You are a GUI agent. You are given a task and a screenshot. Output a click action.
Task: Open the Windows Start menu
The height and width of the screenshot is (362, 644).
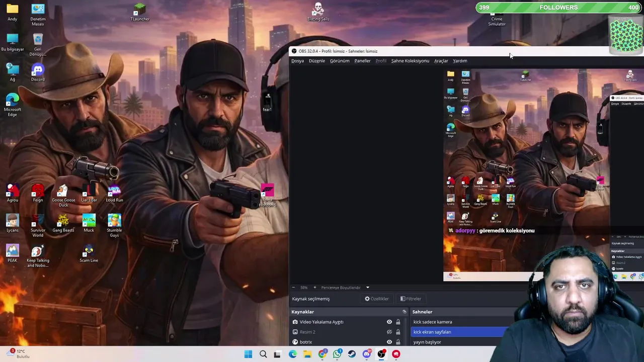248,354
